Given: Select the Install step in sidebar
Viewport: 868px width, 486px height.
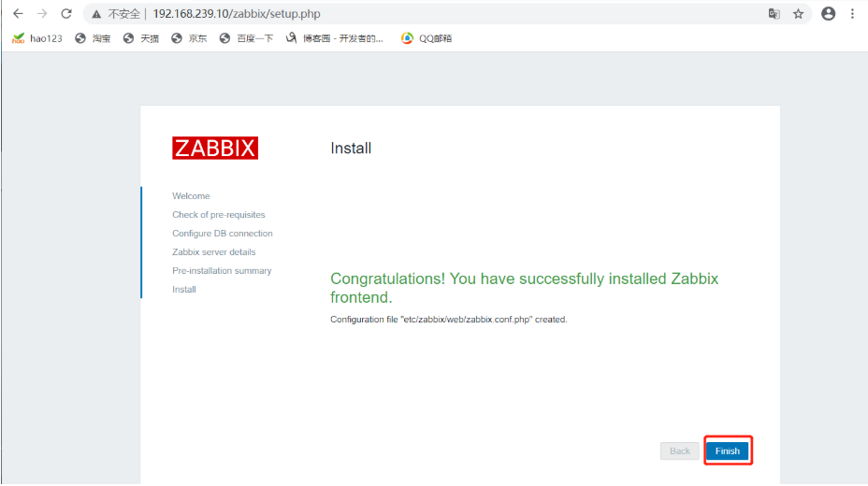Looking at the screenshot, I should (x=183, y=289).
